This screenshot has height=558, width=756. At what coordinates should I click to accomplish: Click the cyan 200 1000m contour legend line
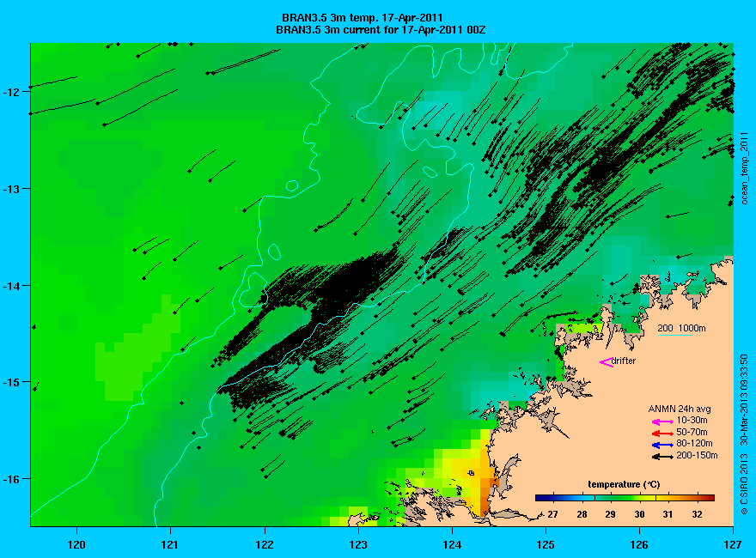tap(675, 335)
